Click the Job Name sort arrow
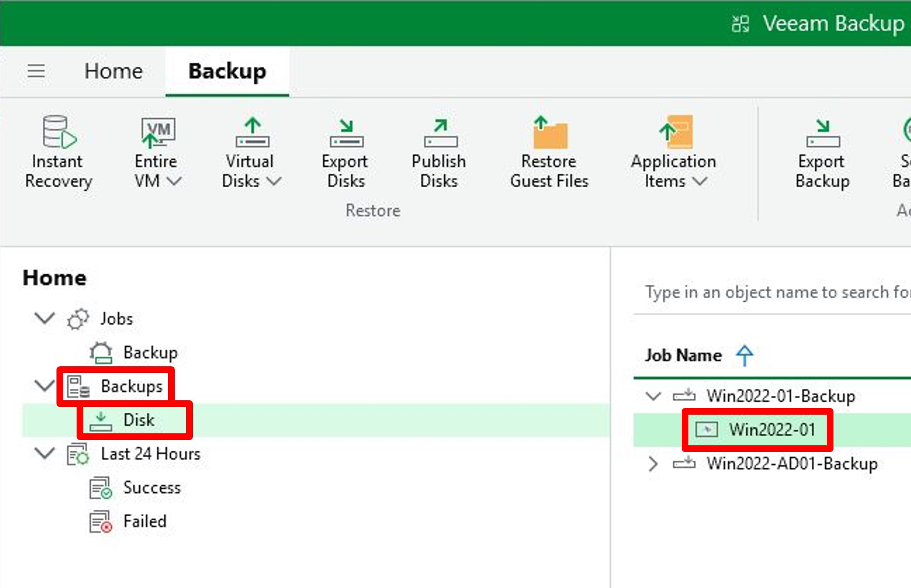This screenshot has height=588, width=911. 744,355
